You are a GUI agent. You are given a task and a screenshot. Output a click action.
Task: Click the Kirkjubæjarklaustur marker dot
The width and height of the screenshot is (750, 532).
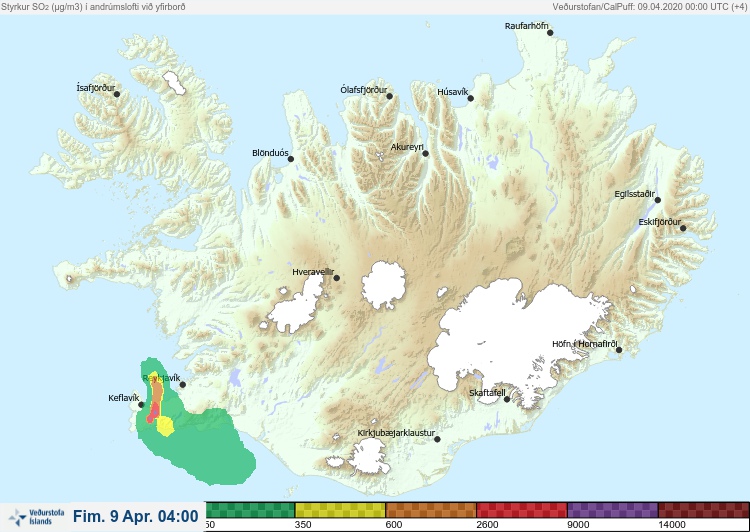click(x=437, y=439)
